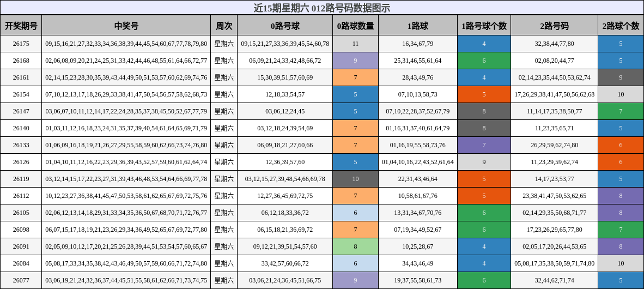Select issue number 26161
This screenshot has width=644, height=289.
coord(21,77)
